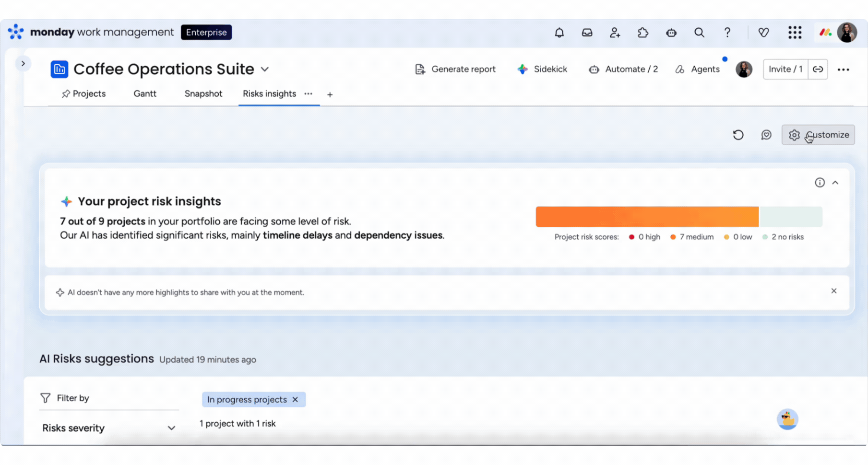Click the monday logo icon
Viewport: 868px width, 465px height.
(x=16, y=32)
